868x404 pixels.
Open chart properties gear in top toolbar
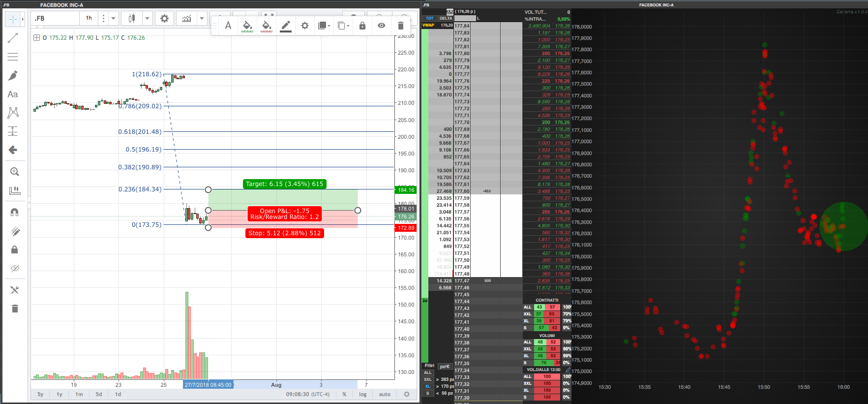(x=164, y=18)
